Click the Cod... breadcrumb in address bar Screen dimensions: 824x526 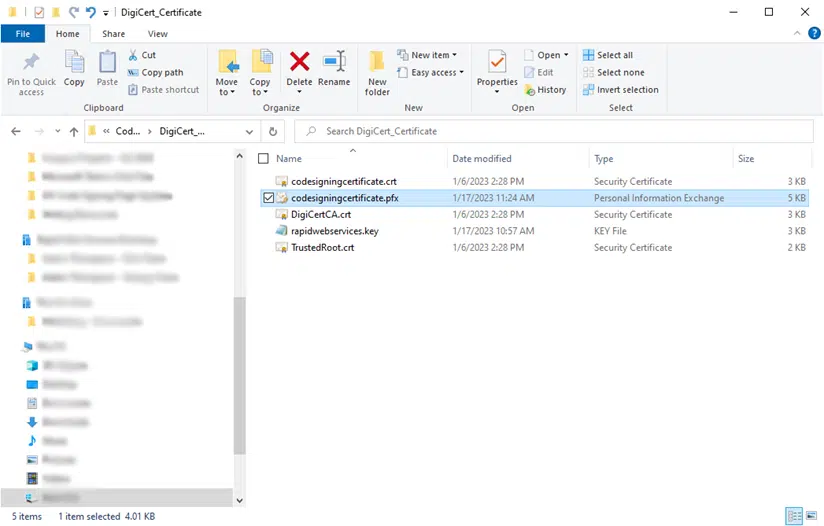point(128,131)
